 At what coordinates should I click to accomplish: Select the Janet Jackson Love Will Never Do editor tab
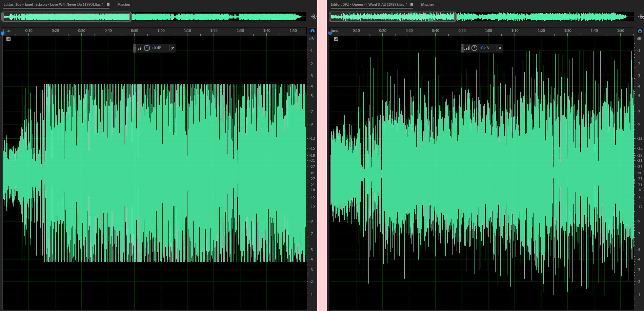coord(53,5)
